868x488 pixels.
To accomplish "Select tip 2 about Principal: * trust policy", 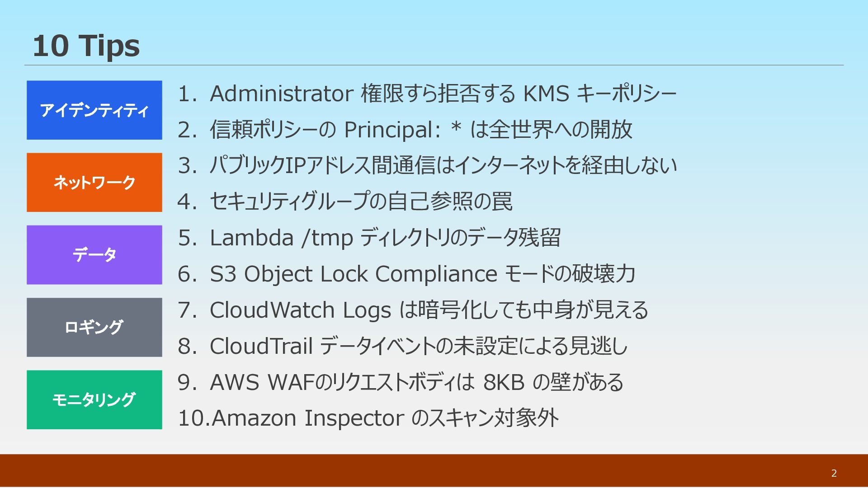I will tap(405, 130).
